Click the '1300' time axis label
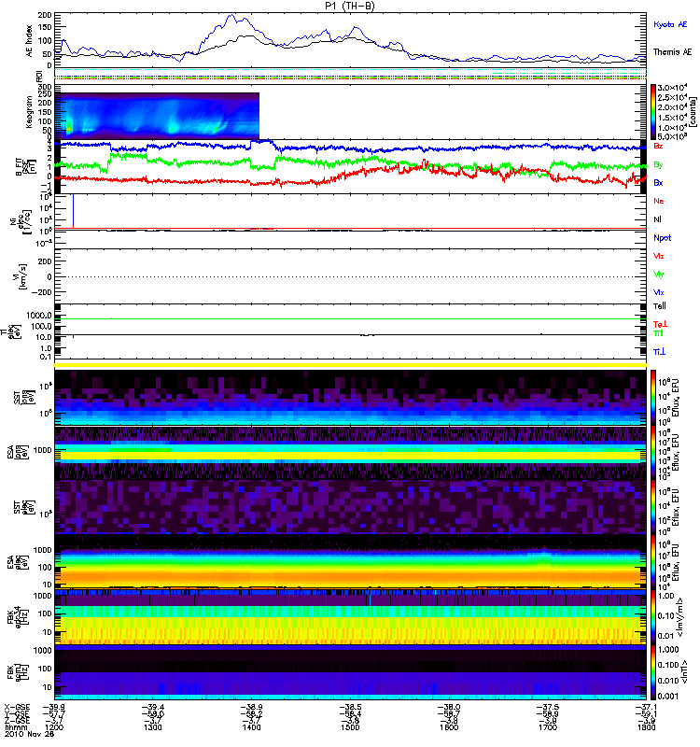700x747 pixels. [152, 727]
